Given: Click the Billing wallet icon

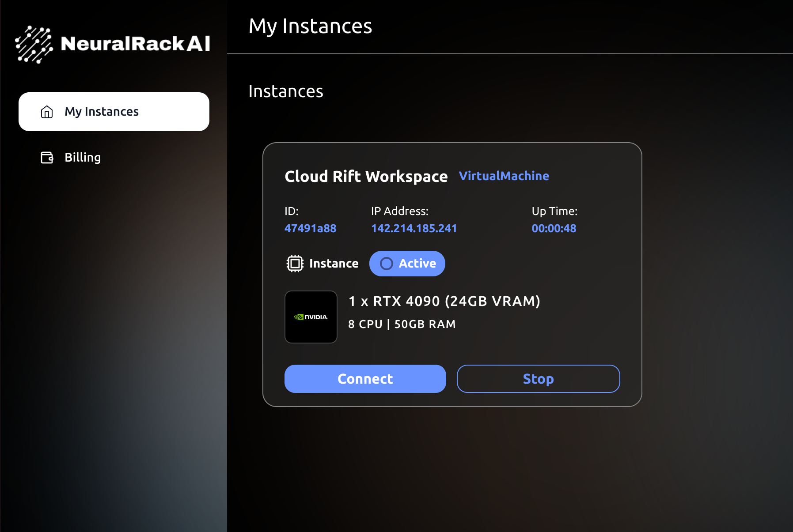Looking at the screenshot, I should (47, 158).
